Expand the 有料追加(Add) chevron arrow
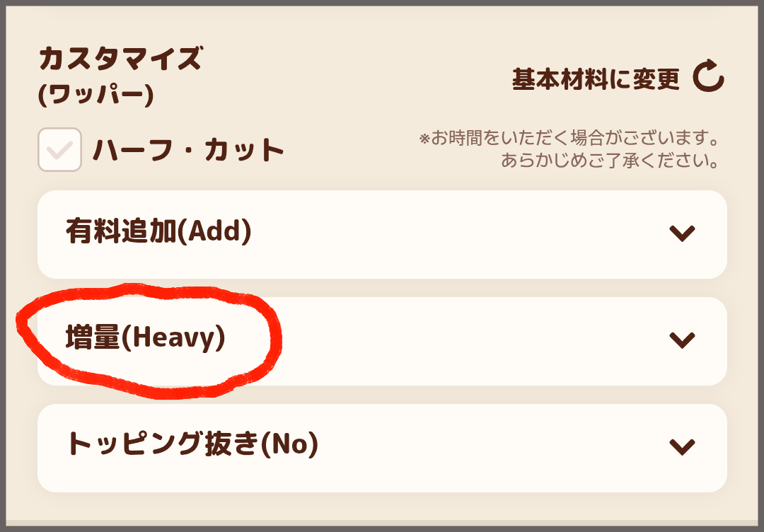The height and width of the screenshot is (532, 764). coord(682,233)
